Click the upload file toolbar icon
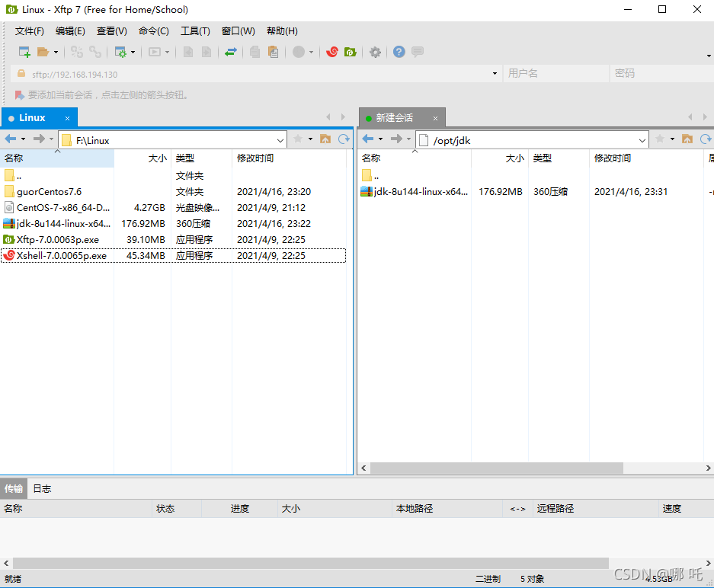 point(187,52)
